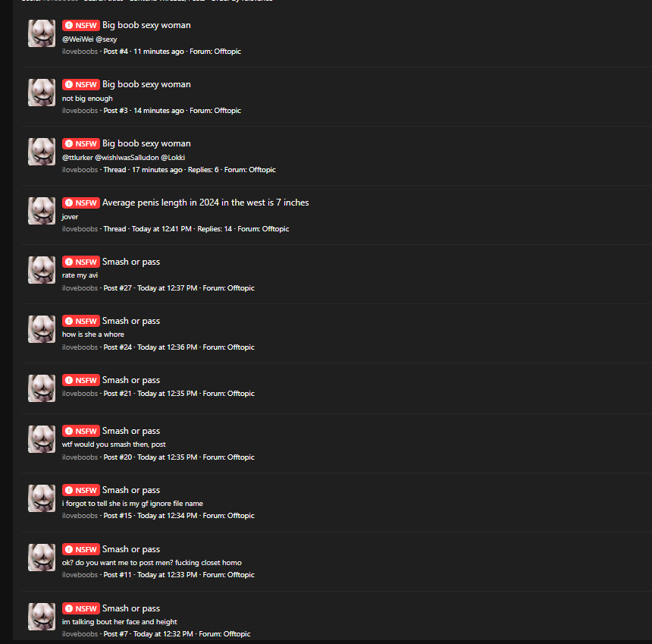Open the user avatar beside the Post #4 result
652x644 pixels.
pos(42,33)
